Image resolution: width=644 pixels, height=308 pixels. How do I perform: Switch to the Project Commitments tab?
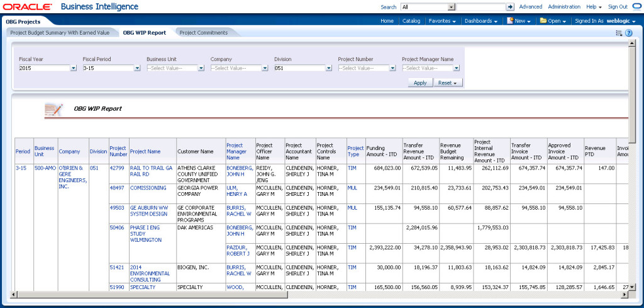click(x=203, y=33)
